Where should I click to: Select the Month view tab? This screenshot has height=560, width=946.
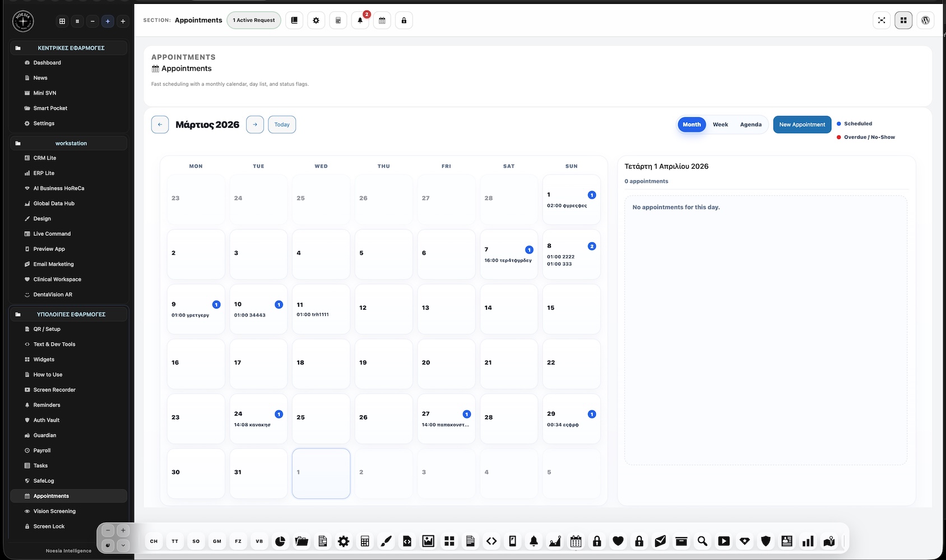point(692,124)
